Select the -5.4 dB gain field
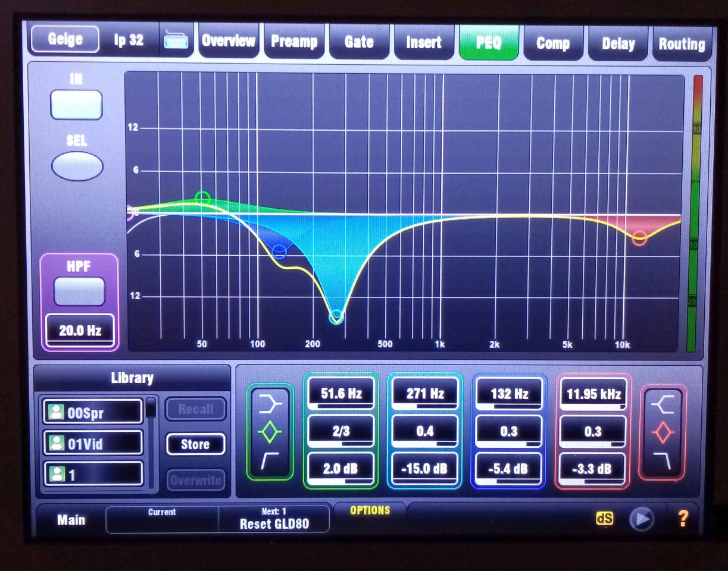 509,469
